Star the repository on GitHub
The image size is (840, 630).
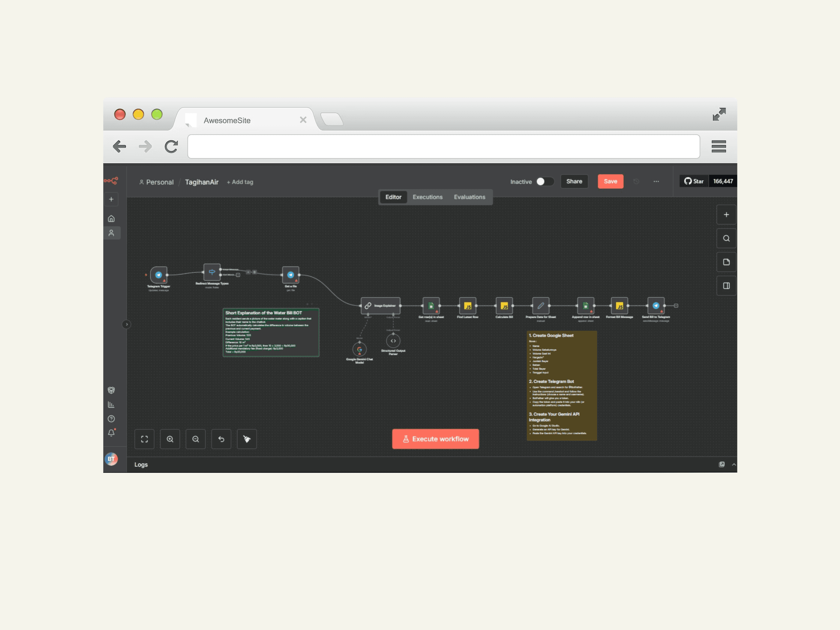coord(694,181)
